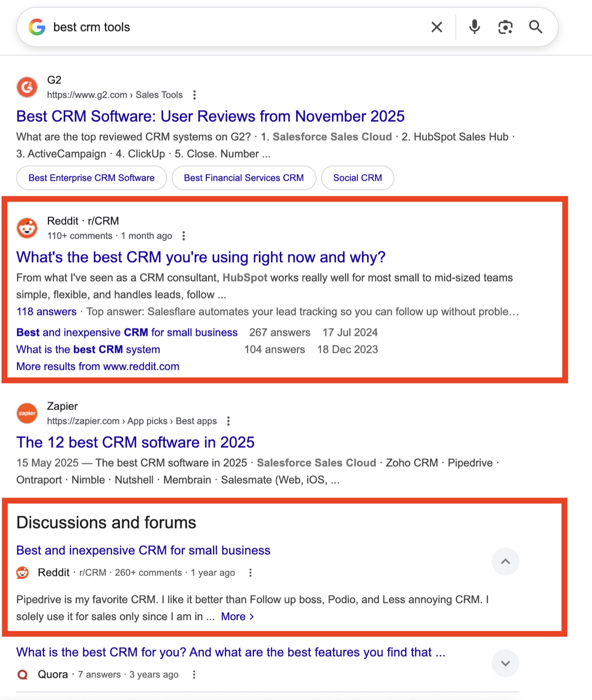Click the '267 answers' text
This screenshot has width=592, height=700.
pyautogui.click(x=280, y=332)
